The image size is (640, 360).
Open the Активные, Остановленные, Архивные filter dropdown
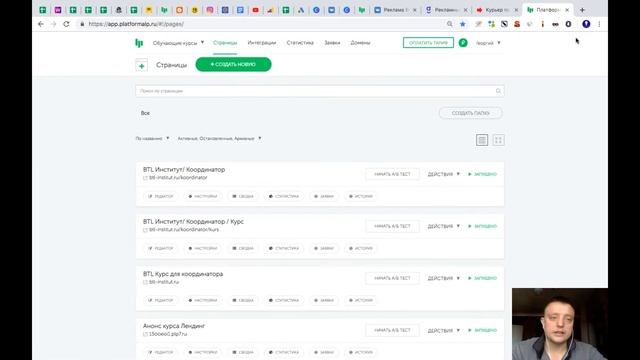coord(219,139)
